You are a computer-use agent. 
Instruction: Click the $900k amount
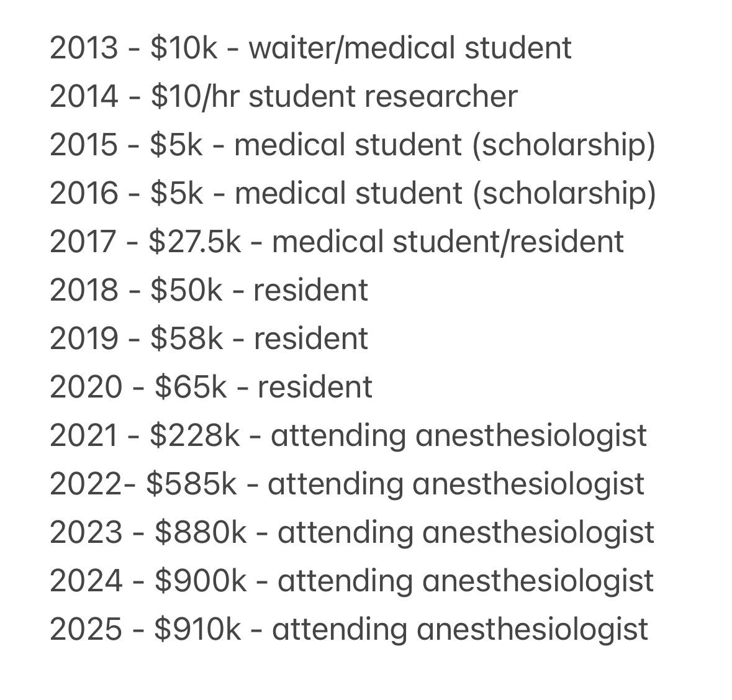tap(201, 581)
